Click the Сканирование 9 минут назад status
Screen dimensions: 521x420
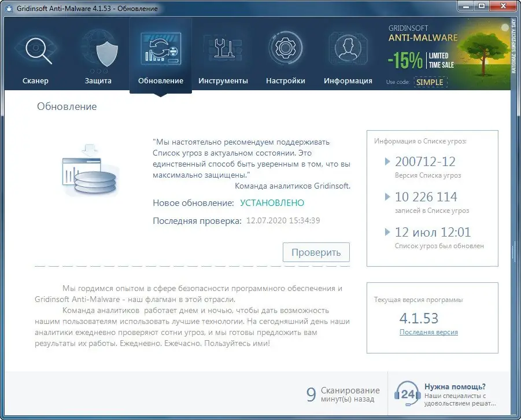coord(343,395)
